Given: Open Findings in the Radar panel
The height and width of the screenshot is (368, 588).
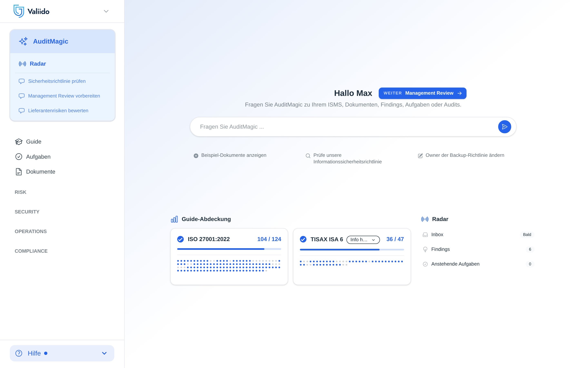Looking at the screenshot, I should tap(440, 249).
